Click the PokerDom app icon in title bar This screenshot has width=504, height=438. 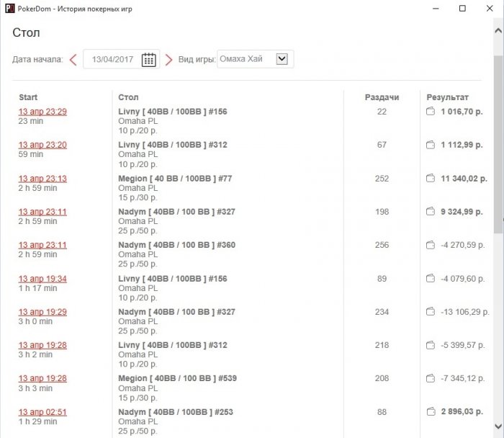9,8
